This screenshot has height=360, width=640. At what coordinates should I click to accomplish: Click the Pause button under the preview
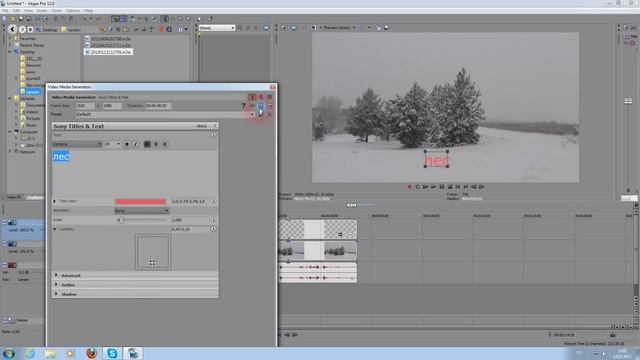[442, 187]
